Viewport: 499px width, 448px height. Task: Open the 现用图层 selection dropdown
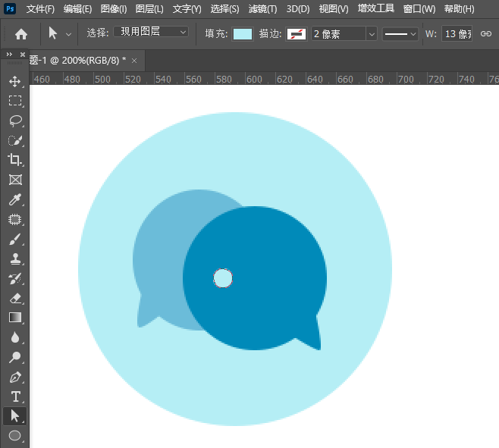click(x=151, y=33)
